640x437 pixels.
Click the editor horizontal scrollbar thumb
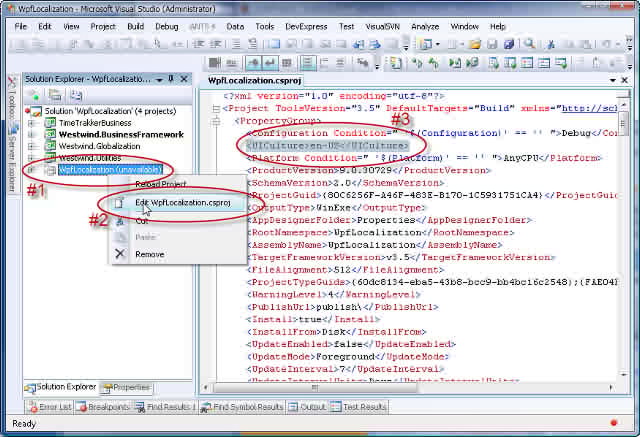315,387
